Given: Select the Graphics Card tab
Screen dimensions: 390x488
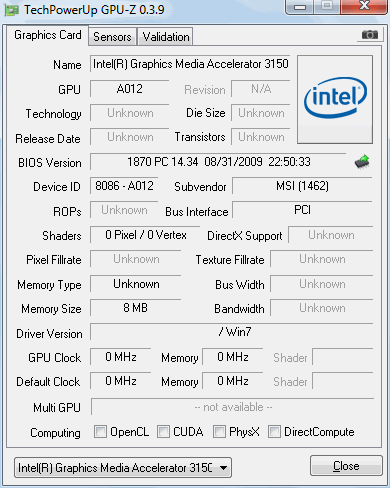Looking at the screenshot, I should click(48, 35).
